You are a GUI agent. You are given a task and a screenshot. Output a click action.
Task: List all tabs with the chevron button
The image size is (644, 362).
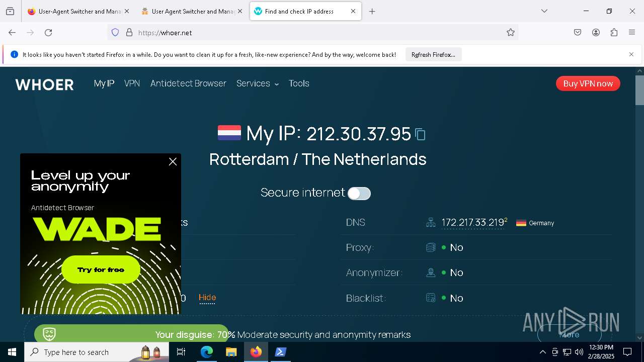pyautogui.click(x=544, y=11)
